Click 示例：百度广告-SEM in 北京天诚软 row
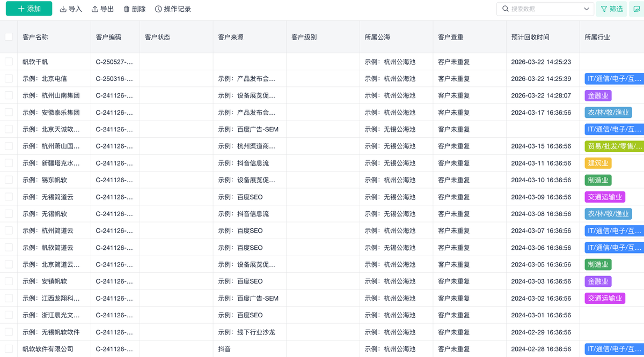 pyautogui.click(x=248, y=129)
